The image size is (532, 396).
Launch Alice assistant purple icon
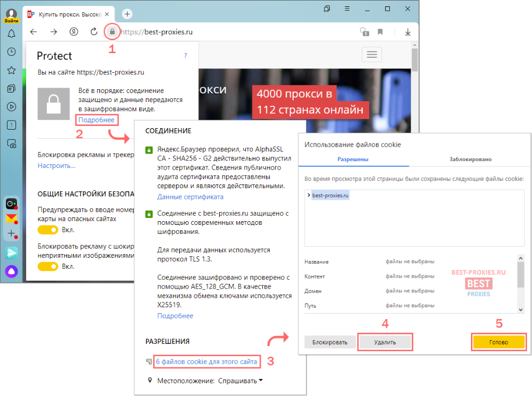point(12,271)
